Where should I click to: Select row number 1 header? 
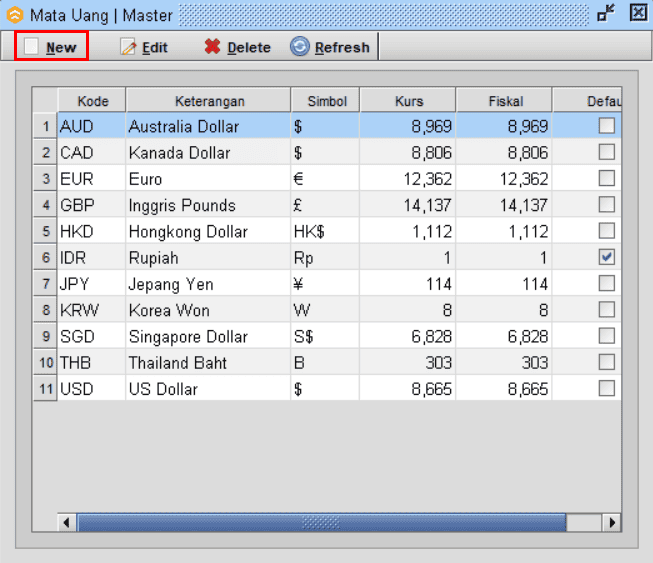[45, 126]
